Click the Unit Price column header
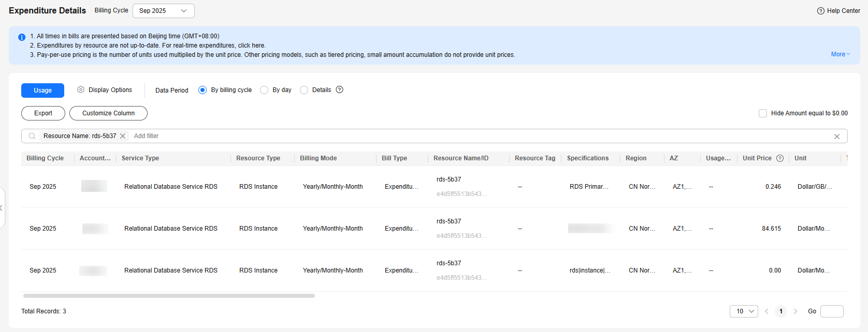The image size is (868, 332). coord(757,158)
